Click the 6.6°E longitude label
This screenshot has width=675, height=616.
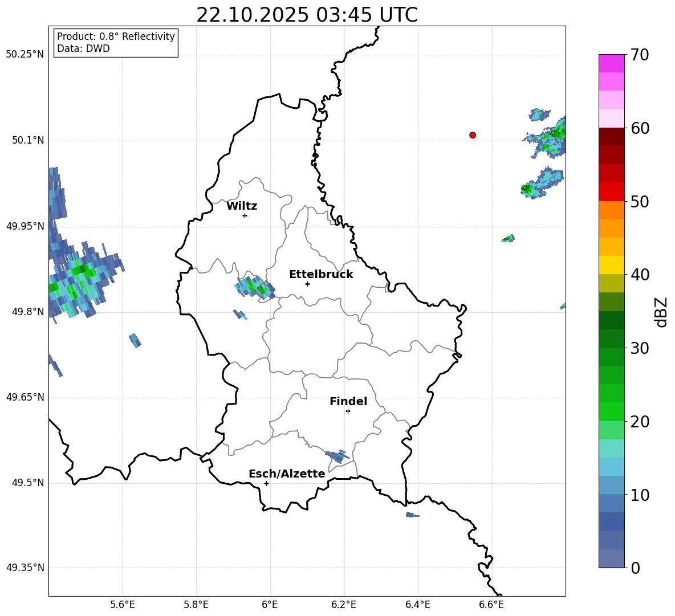pos(491,605)
